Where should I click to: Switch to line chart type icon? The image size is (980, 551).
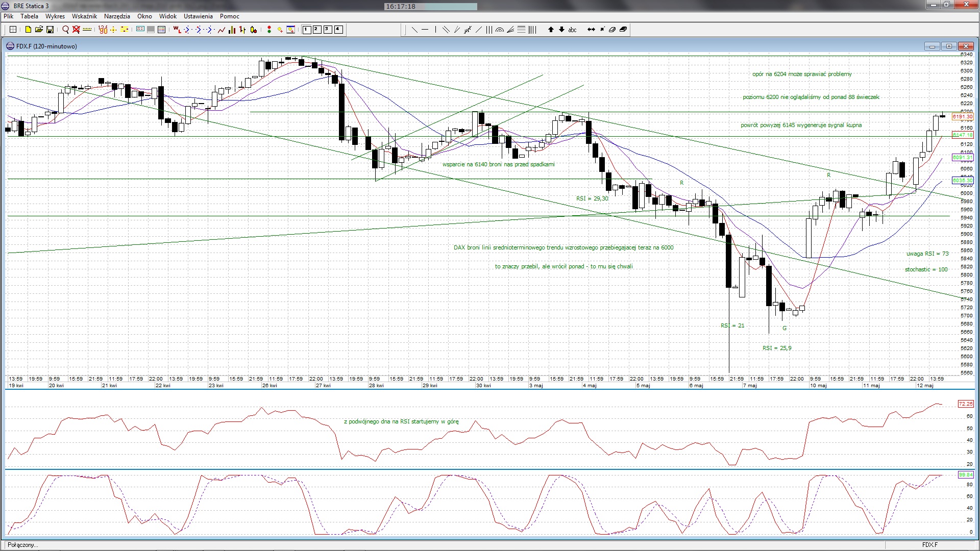(x=222, y=30)
